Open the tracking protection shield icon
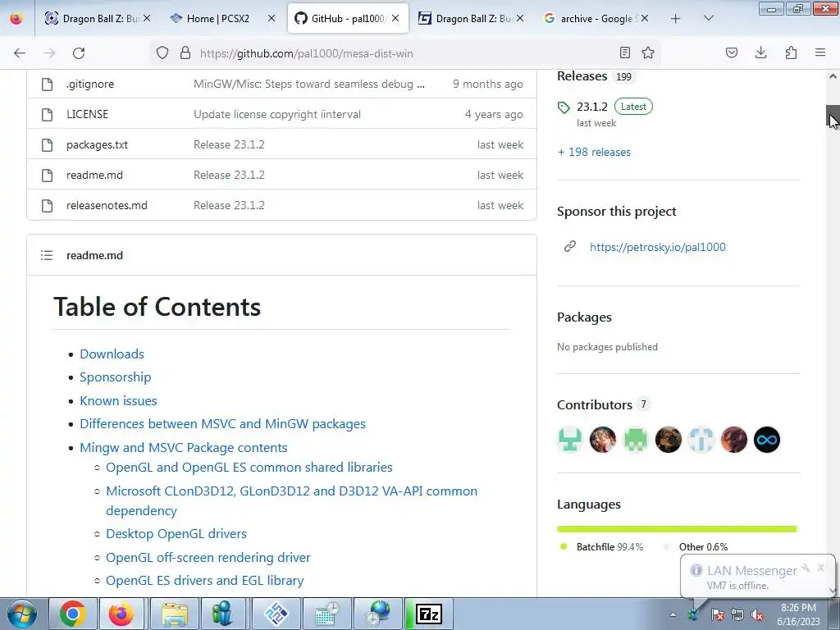This screenshot has width=840, height=630. [162, 52]
